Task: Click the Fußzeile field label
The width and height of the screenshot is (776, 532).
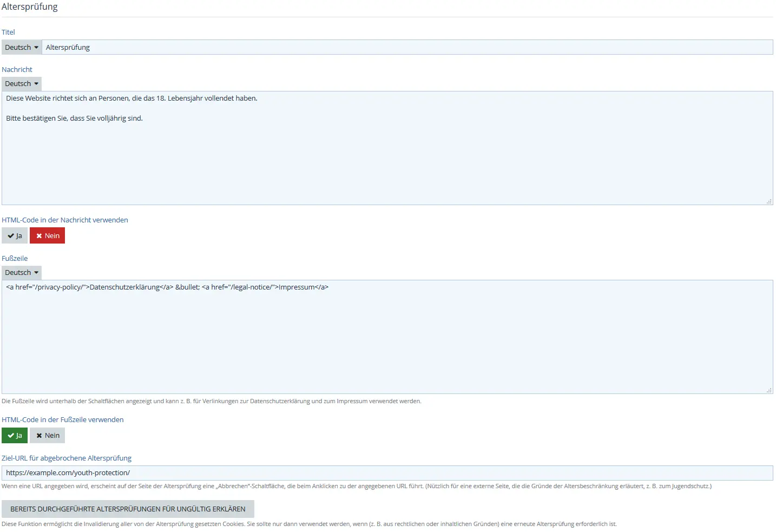Action: (15, 259)
